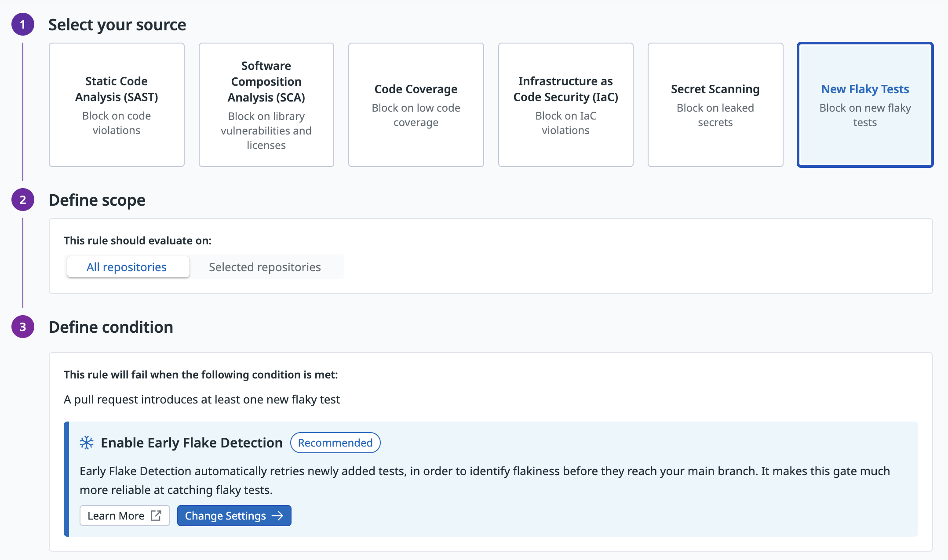Image resolution: width=948 pixels, height=560 pixels.
Task: Click the Recommended badge
Action: point(335,443)
